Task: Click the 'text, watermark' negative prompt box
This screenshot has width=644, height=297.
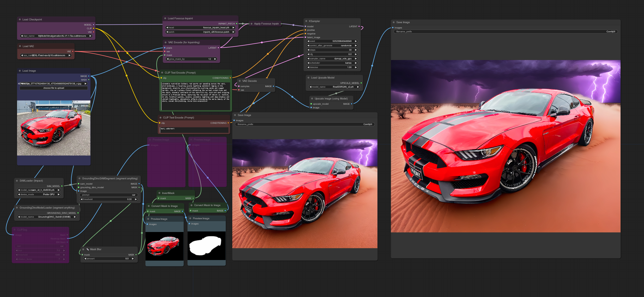Action: [x=194, y=130]
